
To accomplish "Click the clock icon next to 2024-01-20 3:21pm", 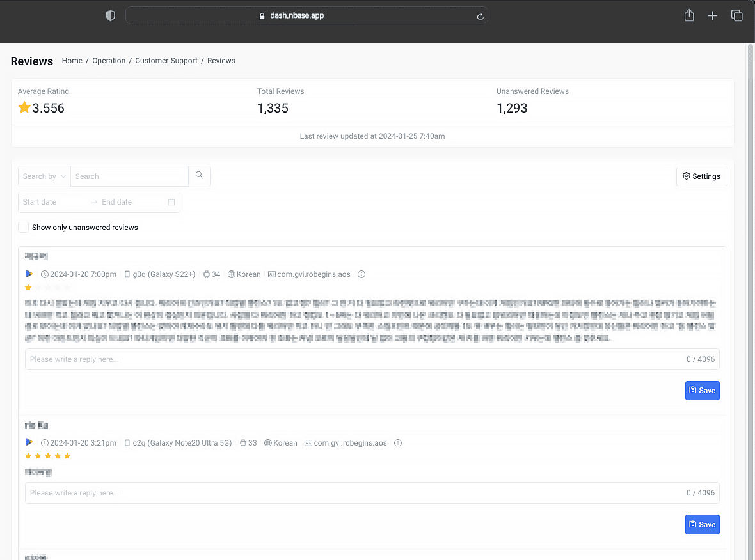I will click(44, 442).
